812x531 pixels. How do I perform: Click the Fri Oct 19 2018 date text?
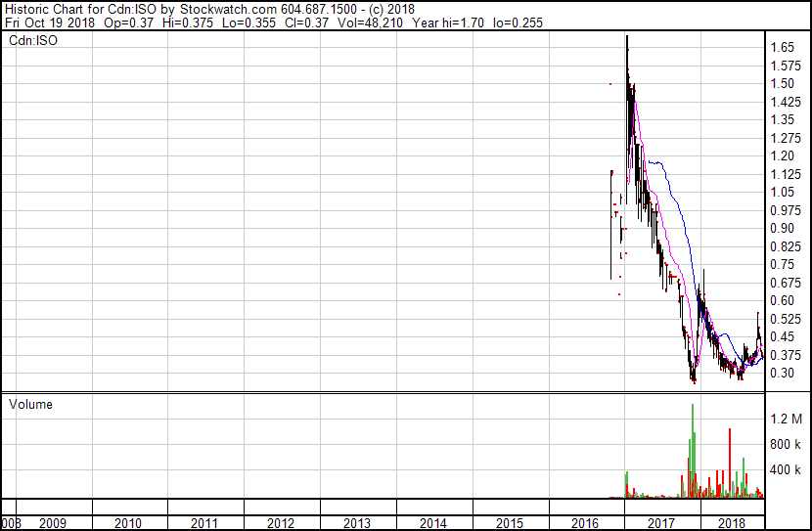[x=50, y=22]
